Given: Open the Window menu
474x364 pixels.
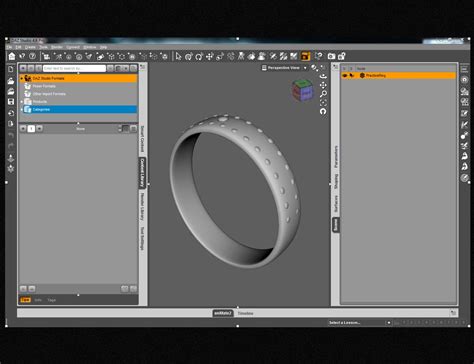Looking at the screenshot, I should 89,47.
